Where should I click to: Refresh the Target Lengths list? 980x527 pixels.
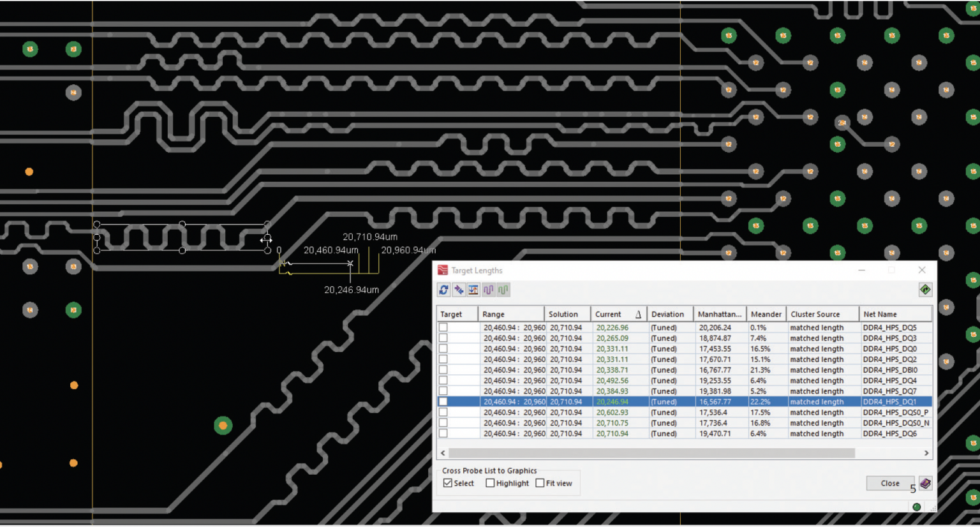(443, 289)
